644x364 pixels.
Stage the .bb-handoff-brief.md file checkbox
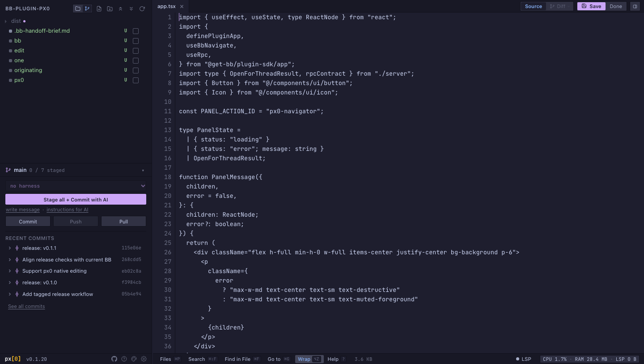point(136,31)
